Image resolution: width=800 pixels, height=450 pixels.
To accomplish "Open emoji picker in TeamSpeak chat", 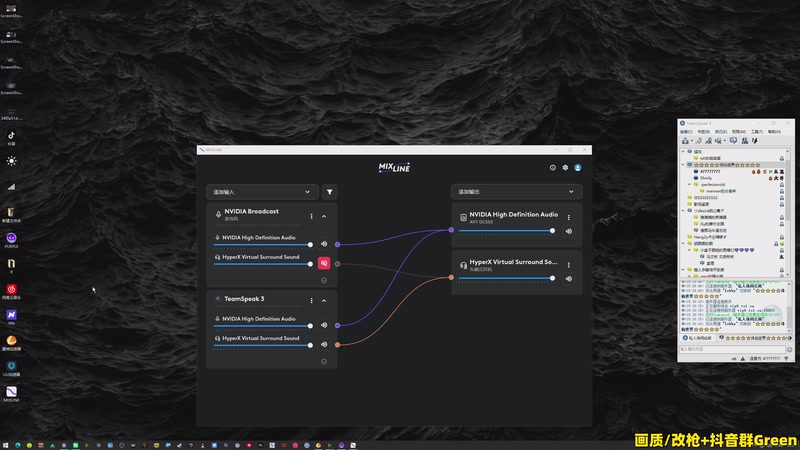I will coord(790,349).
